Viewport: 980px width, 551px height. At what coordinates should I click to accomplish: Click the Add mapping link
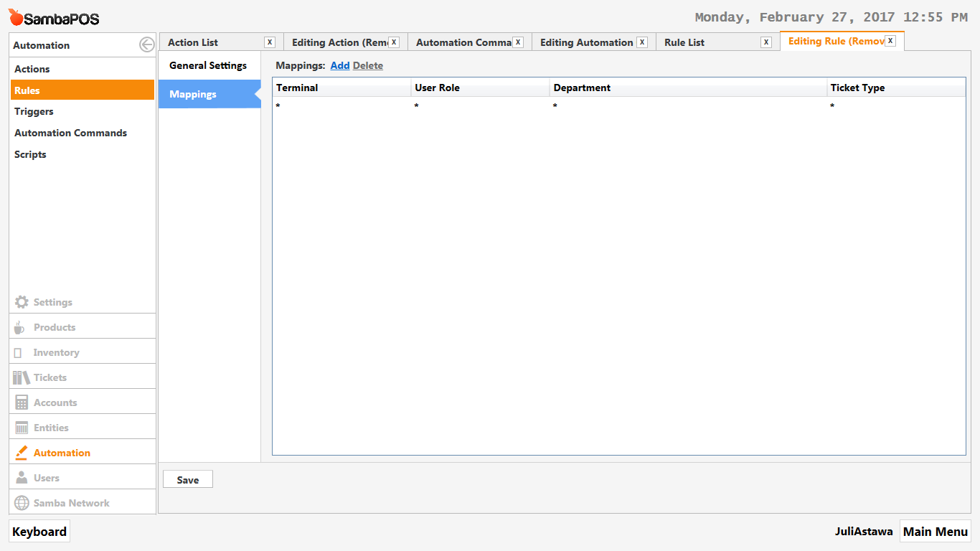340,65
